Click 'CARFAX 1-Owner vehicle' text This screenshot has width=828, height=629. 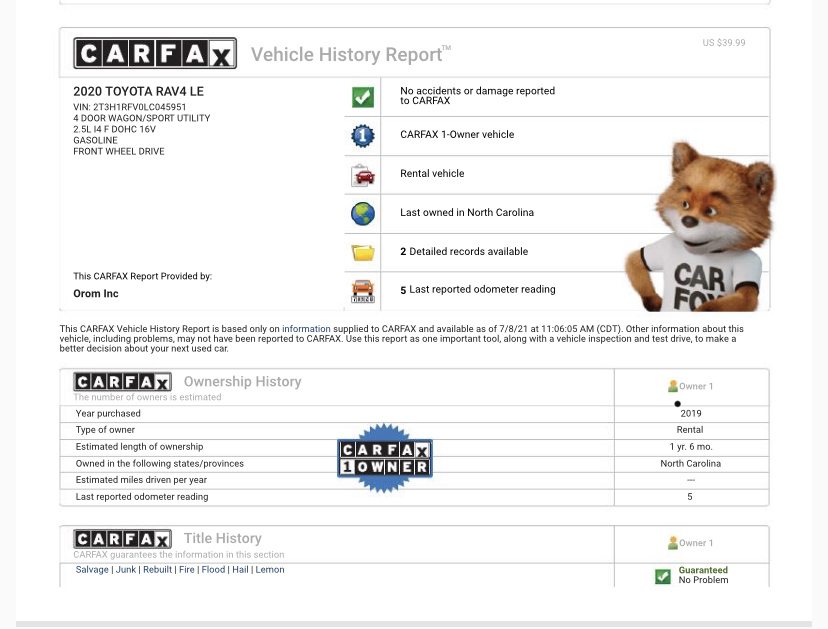click(x=457, y=134)
